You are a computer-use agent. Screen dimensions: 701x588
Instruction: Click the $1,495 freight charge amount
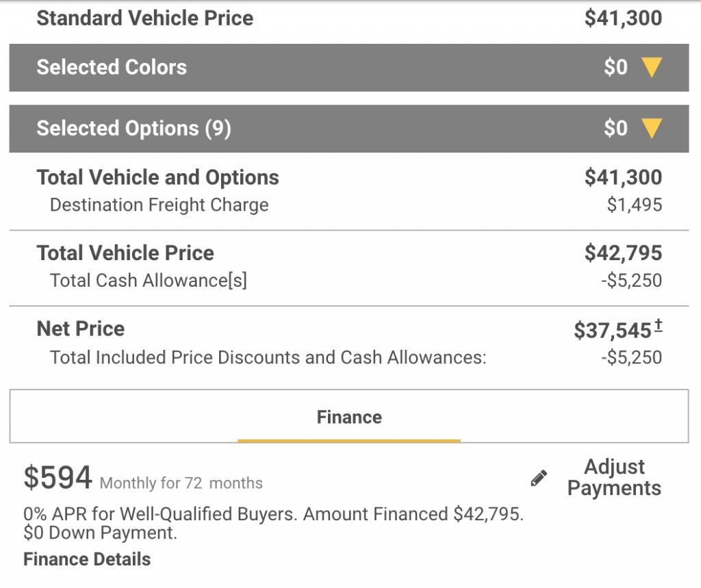635,205
